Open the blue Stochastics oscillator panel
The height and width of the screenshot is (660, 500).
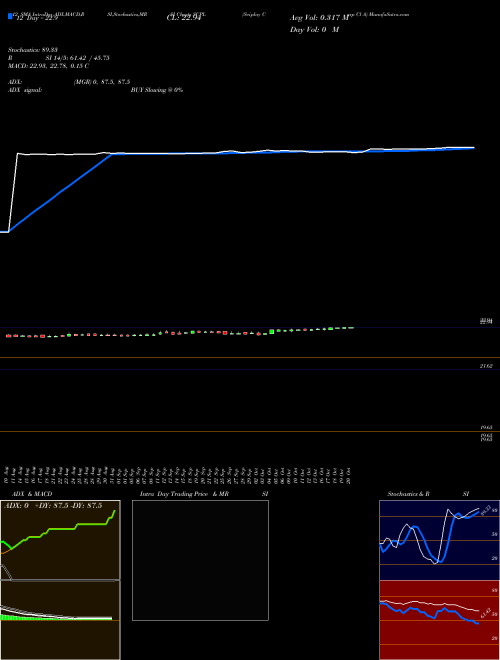point(439,540)
